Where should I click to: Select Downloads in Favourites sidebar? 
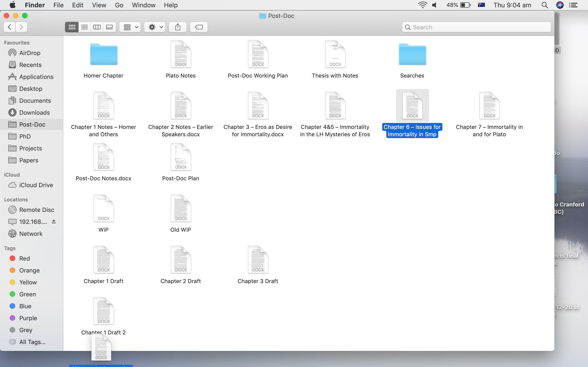(x=34, y=113)
